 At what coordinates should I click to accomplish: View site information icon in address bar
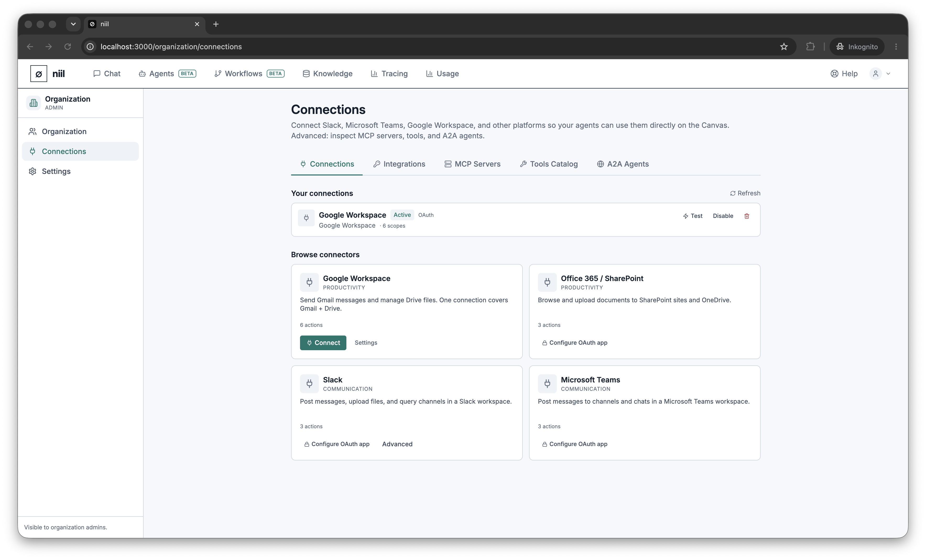pyautogui.click(x=90, y=47)
